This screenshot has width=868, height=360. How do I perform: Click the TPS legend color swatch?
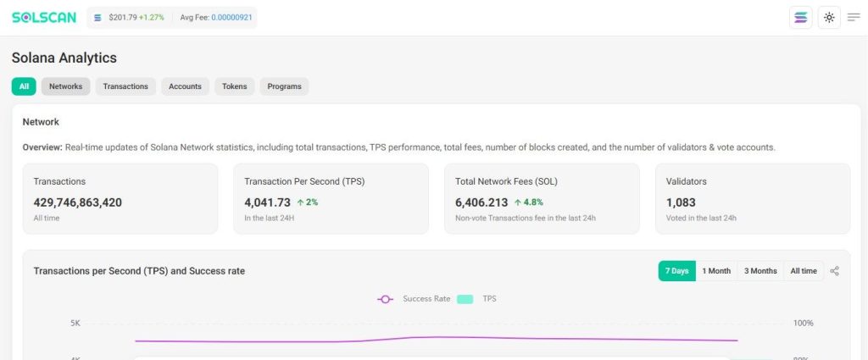pos(465,299)
